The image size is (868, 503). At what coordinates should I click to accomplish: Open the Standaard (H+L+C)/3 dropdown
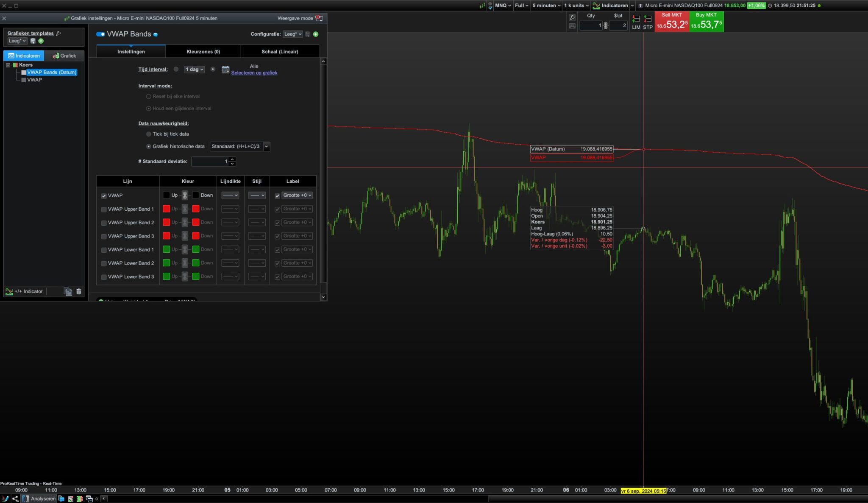[240, 146]
